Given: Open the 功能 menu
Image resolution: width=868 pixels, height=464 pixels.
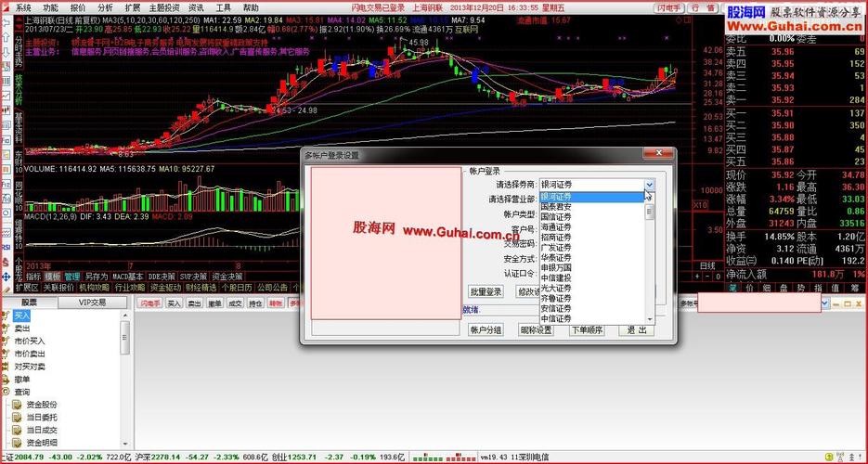Looking at the screenshot, I should [50, 7].
